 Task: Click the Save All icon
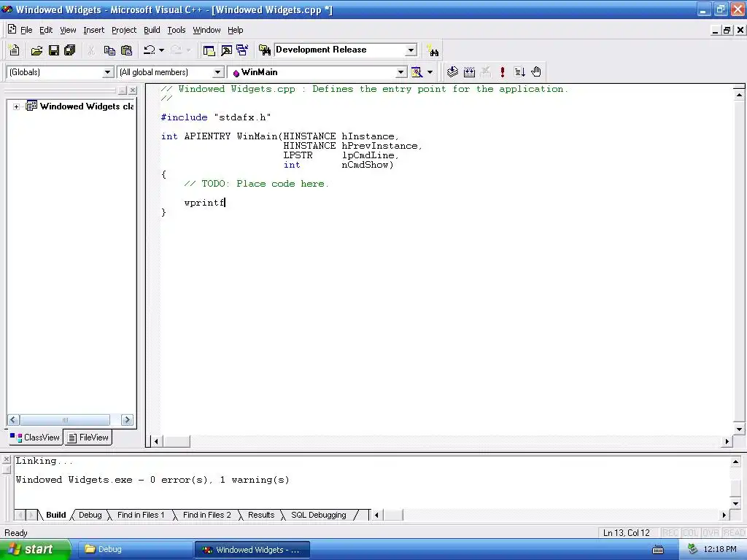(70, 50)
